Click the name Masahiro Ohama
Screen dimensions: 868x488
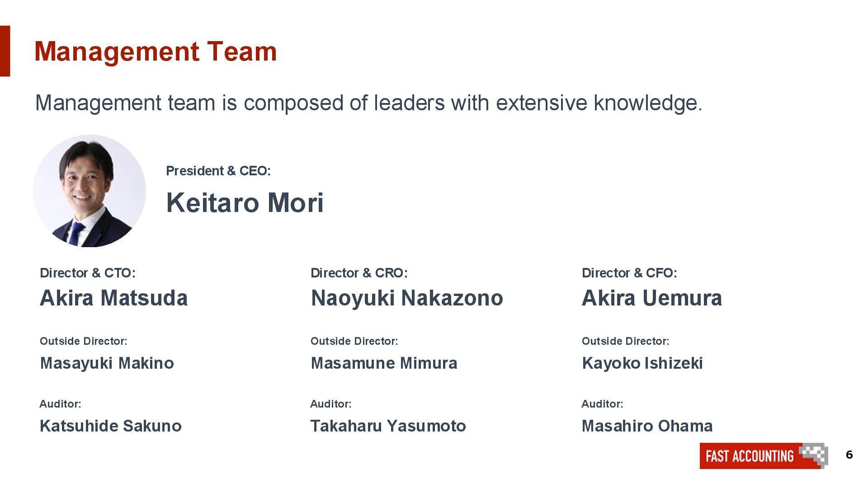[647, 426]
